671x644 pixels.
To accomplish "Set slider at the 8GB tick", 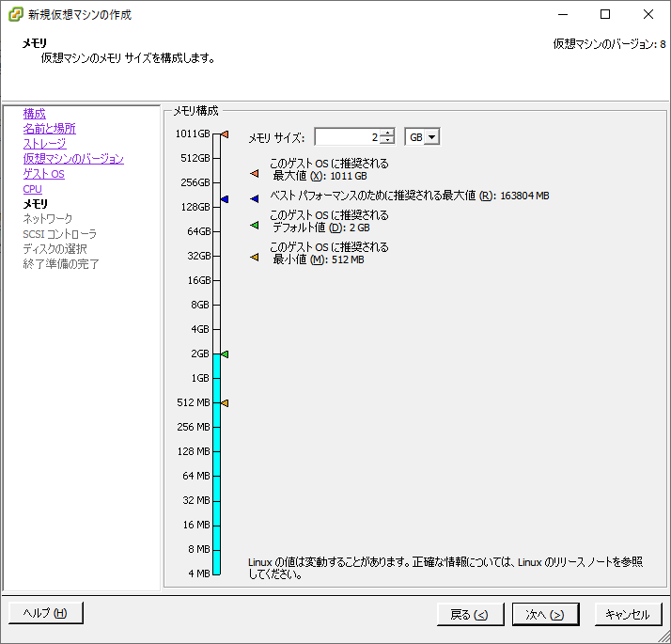I will pos(216,305).
